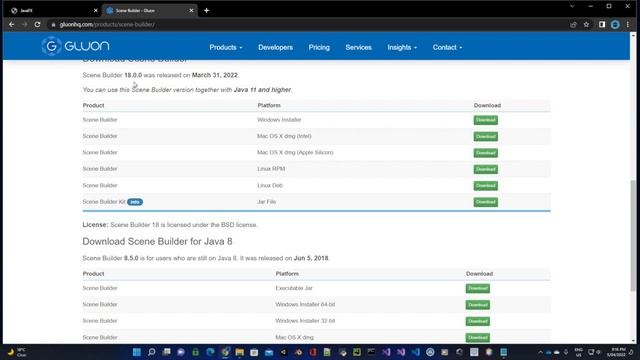Download the Linux Deb package
Screen dimensions: 640x360
[x=485, y=186]
